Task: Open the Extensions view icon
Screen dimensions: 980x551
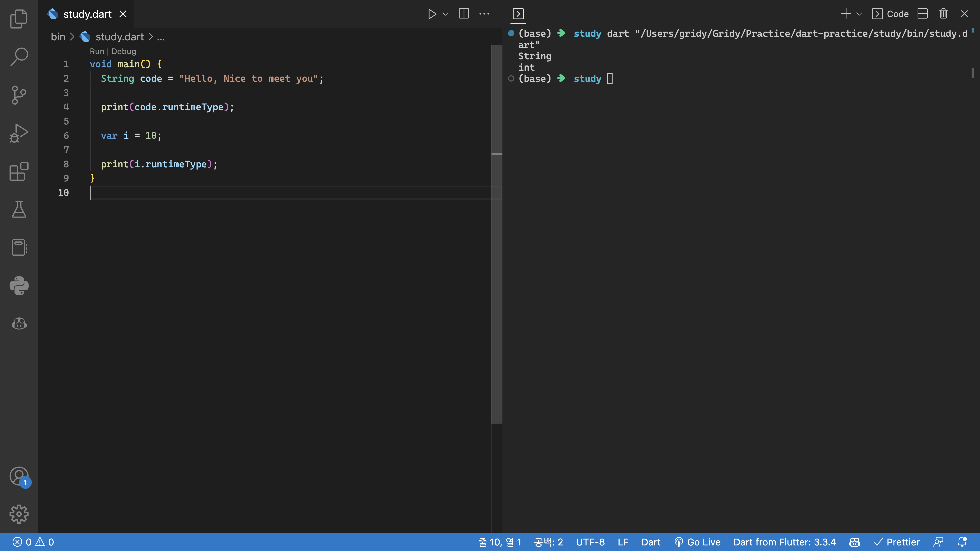Action: [x=19, y=171]
